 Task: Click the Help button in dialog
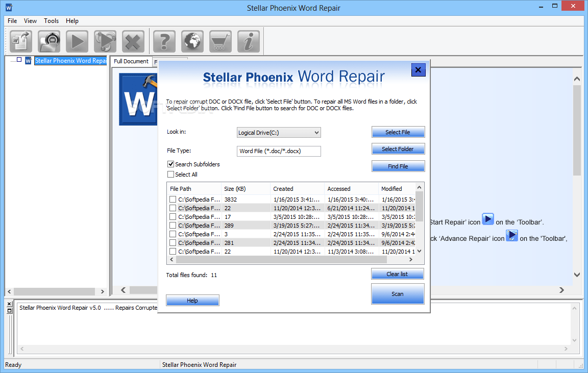pos(192,300)
